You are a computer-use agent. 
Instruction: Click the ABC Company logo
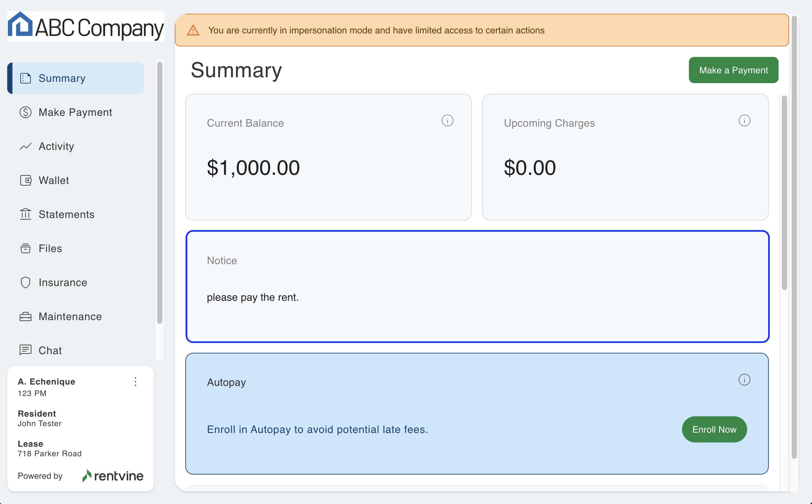coord(86,27)
